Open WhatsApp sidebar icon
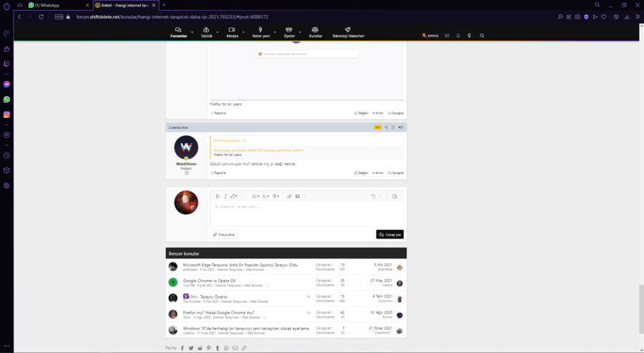Screen dimensions: 644x353 coord(6,100)
